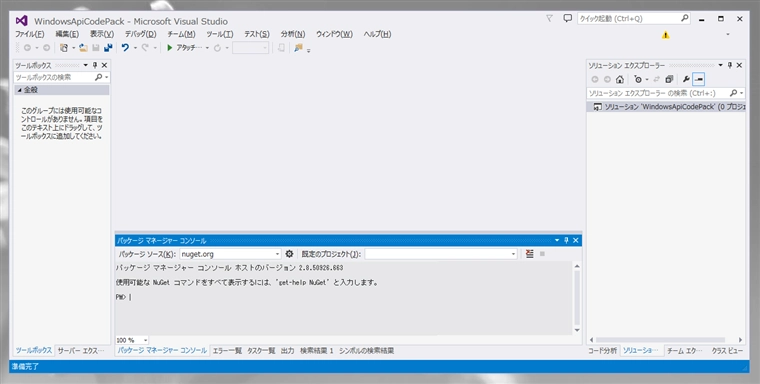Click the refresh icon beside アタッチ

(x=218, y=48)
